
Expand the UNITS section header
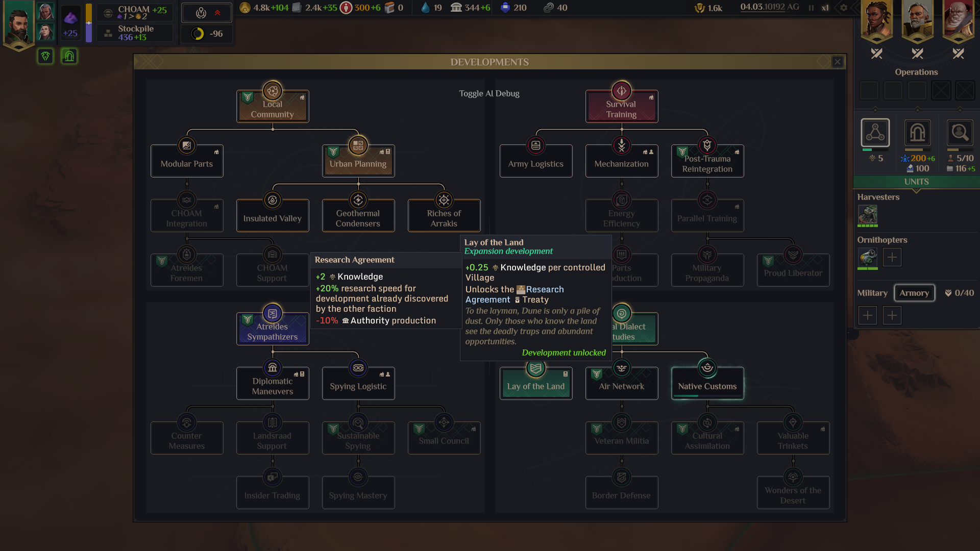[916, 182]
